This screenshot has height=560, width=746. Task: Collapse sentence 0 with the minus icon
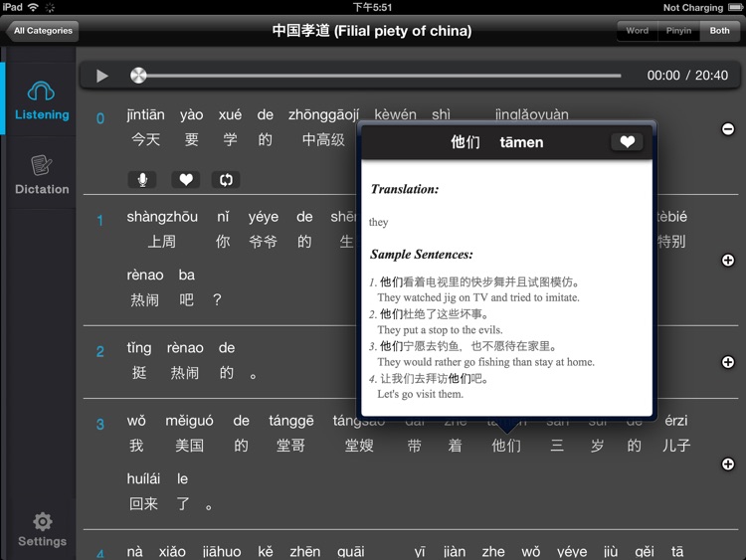pos(728,129)
